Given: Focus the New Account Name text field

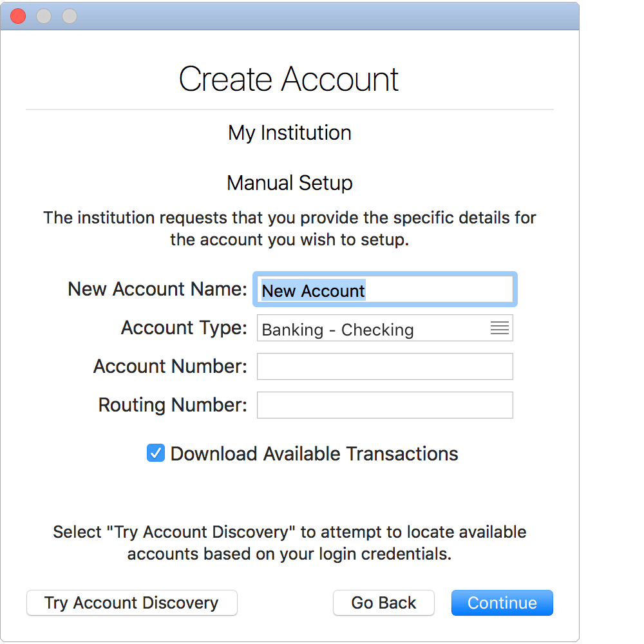Looking at the screenshot, I should [384, 290].
